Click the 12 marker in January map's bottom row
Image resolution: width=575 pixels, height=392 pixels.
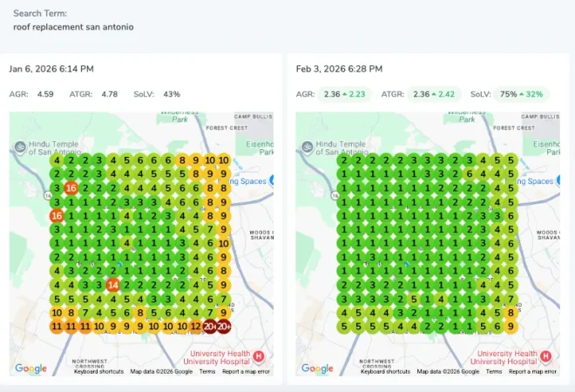point(196,327)
